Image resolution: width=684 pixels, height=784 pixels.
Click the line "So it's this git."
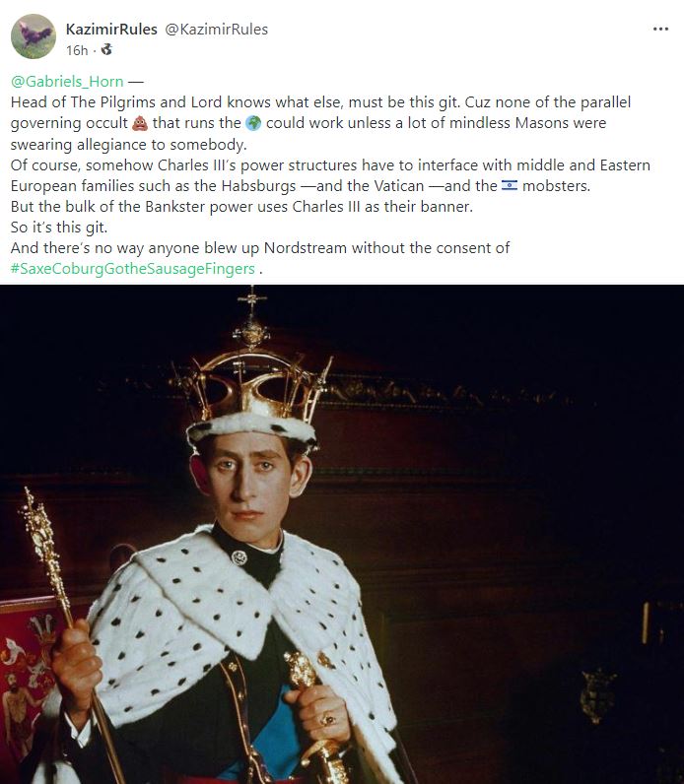(59, 227)
